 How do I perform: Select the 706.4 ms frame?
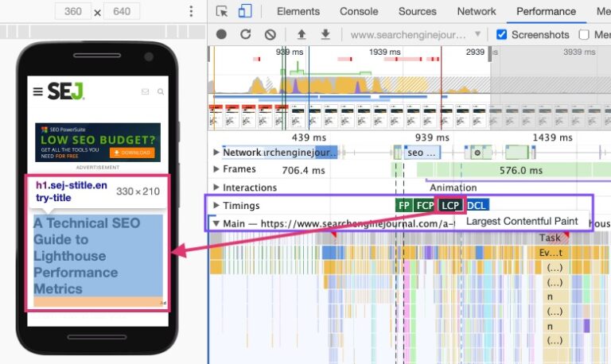coord(303,171)
